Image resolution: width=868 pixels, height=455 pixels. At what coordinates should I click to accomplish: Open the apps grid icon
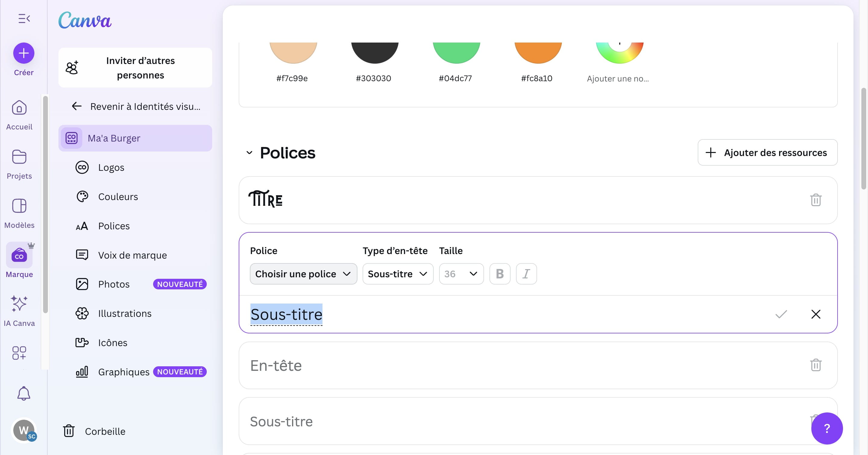click(x=19, y=353)
